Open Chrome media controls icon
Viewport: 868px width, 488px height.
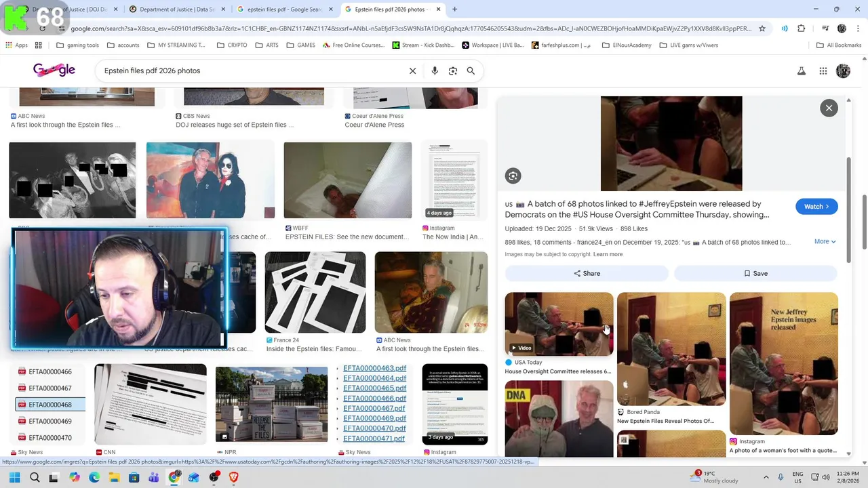(825, 28)
